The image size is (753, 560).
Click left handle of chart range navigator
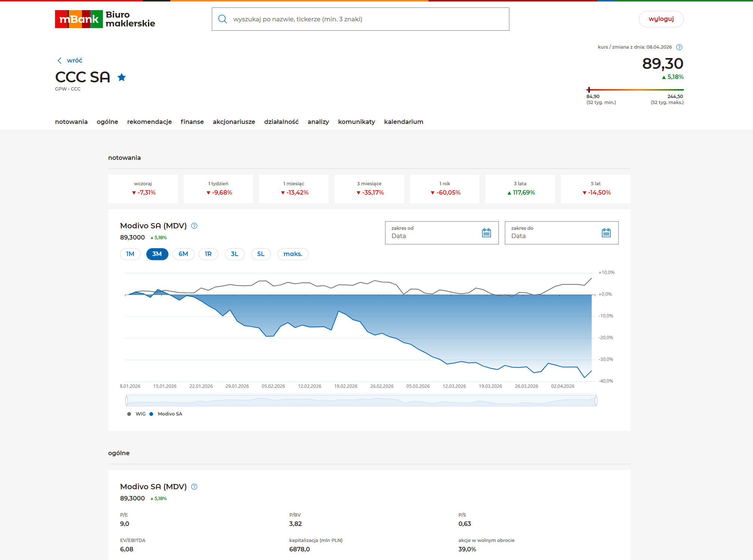tap(126, 401)
